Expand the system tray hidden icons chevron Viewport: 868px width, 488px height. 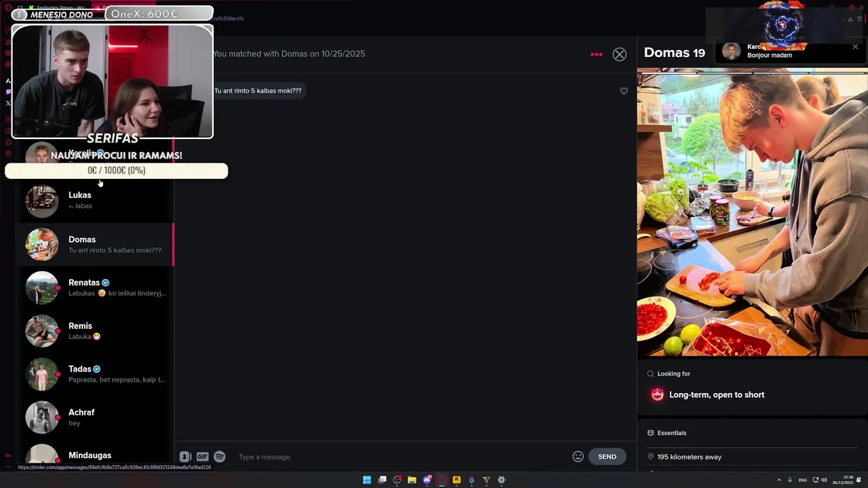[778, 480]
